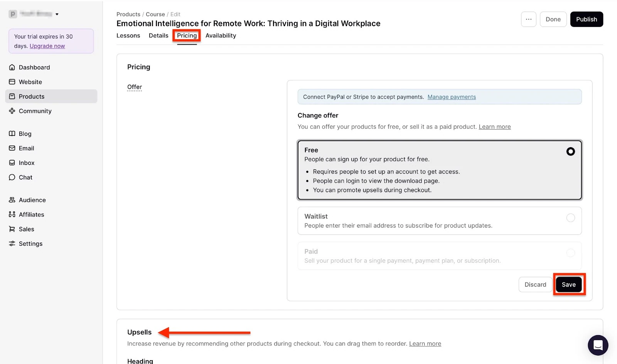The image size is (617, 364).
Task: Click the Upsells section heading
Action: 139,332
